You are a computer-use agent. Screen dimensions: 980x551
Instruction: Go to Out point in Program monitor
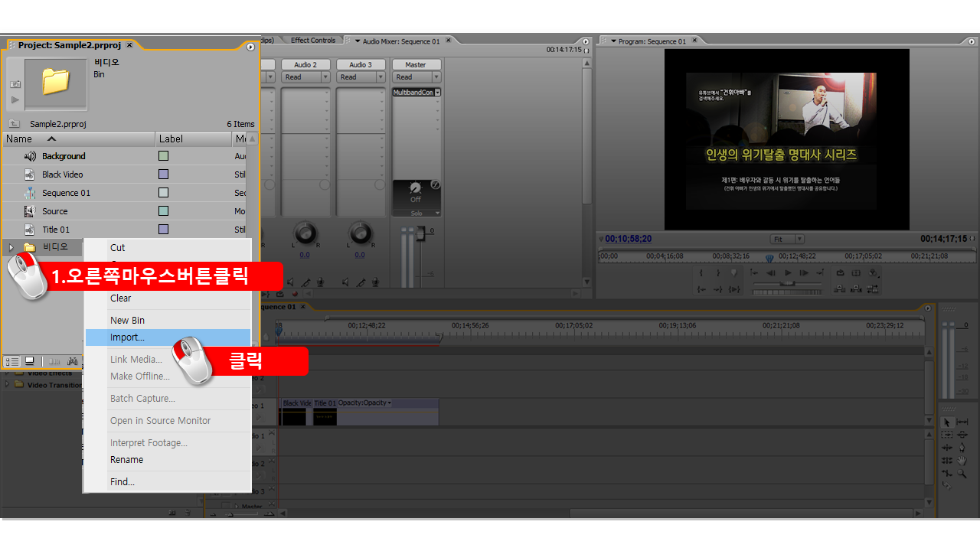(718, 289)
